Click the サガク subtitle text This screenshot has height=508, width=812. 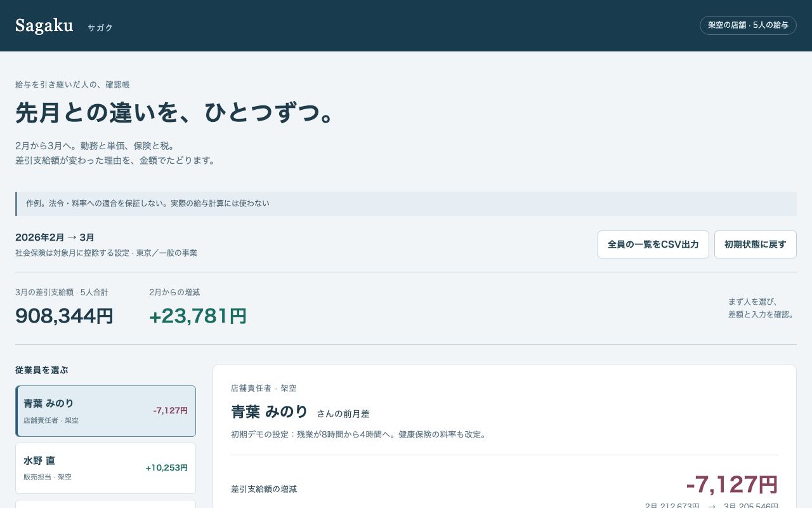(x=100, y=28)
